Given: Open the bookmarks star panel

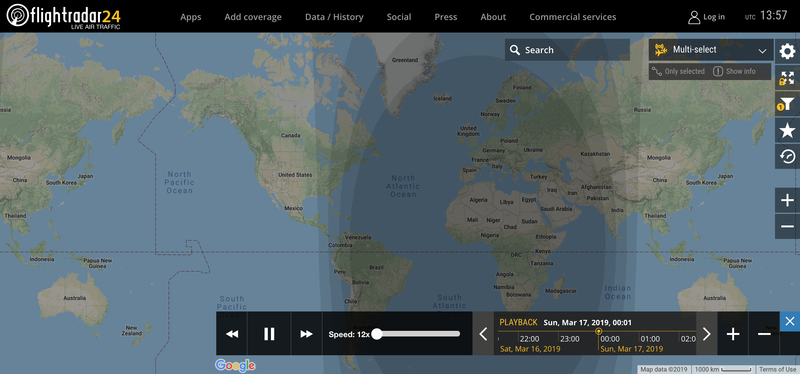Looking at the screenshot, I should pyautogui.click(x=787, y=131).
